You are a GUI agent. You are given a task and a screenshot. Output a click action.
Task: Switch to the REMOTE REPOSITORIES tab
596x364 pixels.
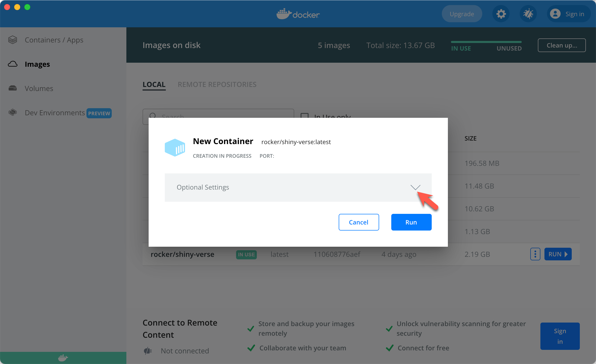click(217, 85)
